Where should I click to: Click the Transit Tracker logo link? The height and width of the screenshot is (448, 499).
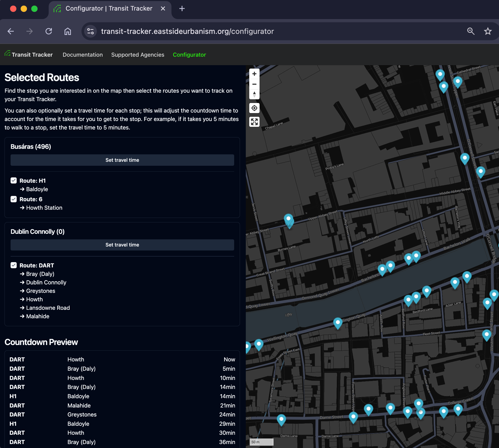pyautogui.click(x=29, y=55)
